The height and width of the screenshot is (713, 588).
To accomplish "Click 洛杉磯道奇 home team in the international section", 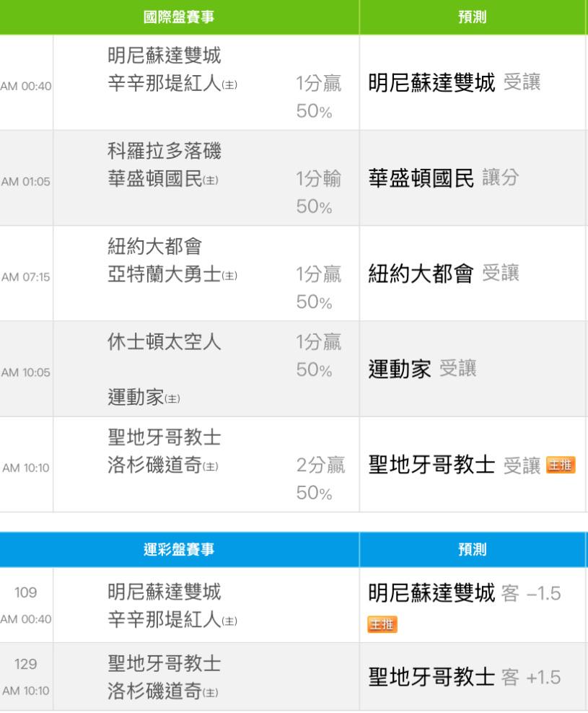I will pyautogui.click(x=163, y=465).
